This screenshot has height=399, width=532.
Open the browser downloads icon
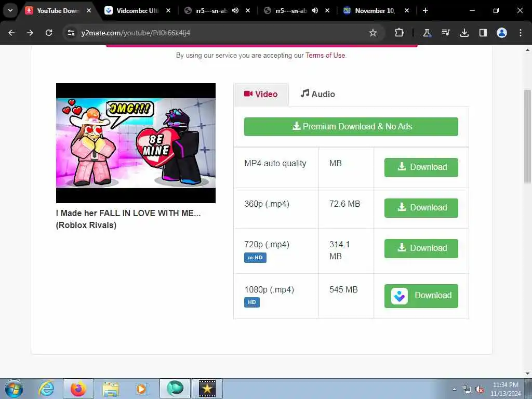coord(464,33)
